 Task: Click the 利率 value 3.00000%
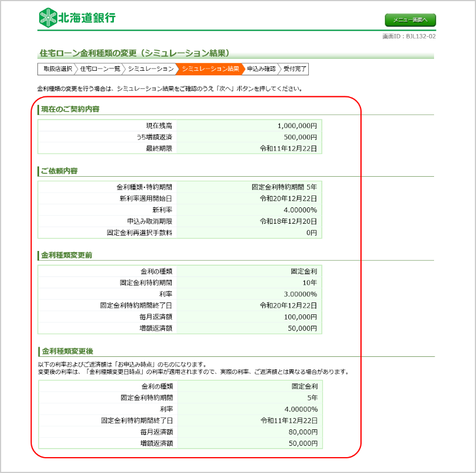coord(300,294)
